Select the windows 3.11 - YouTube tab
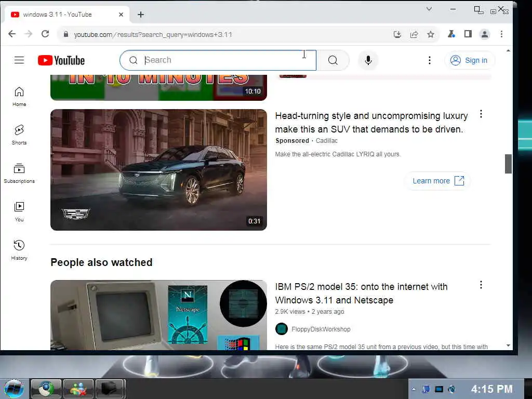 tap(67, 15)
